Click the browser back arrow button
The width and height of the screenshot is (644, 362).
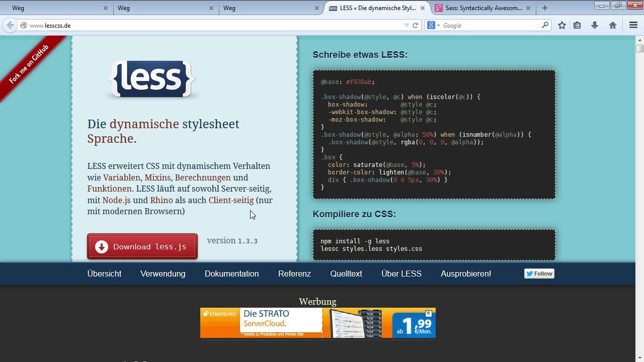[x=10, y=25]
